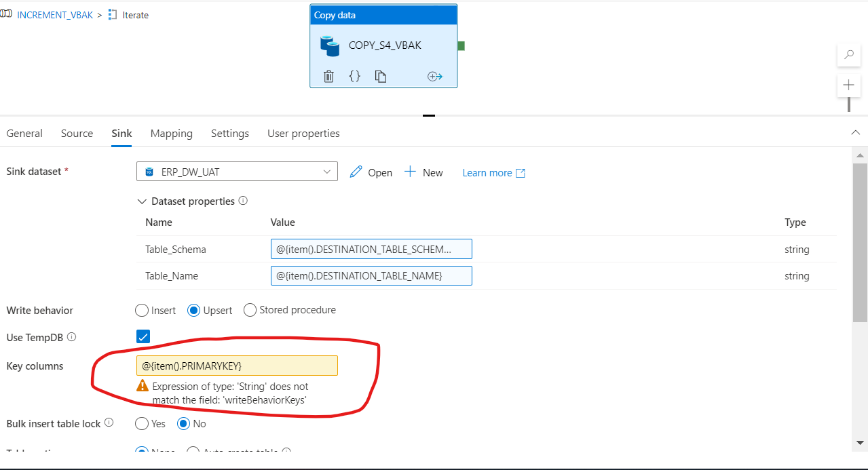
Task: Click the writeBehaviorKeys type mismatch warning
Action: [231, 393]
